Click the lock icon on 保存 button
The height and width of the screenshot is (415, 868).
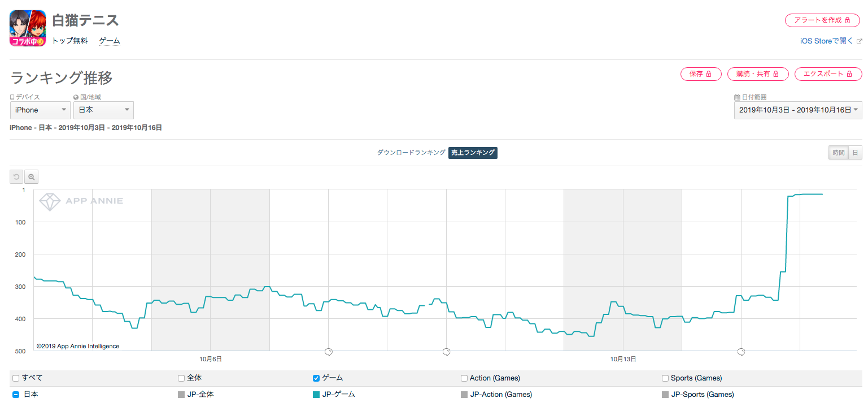(709, 74)
